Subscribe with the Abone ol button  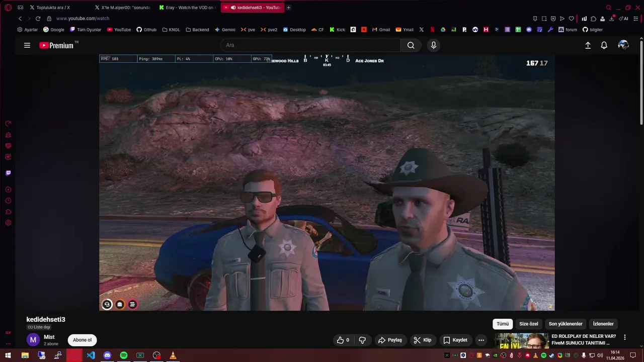click(83, 340)
